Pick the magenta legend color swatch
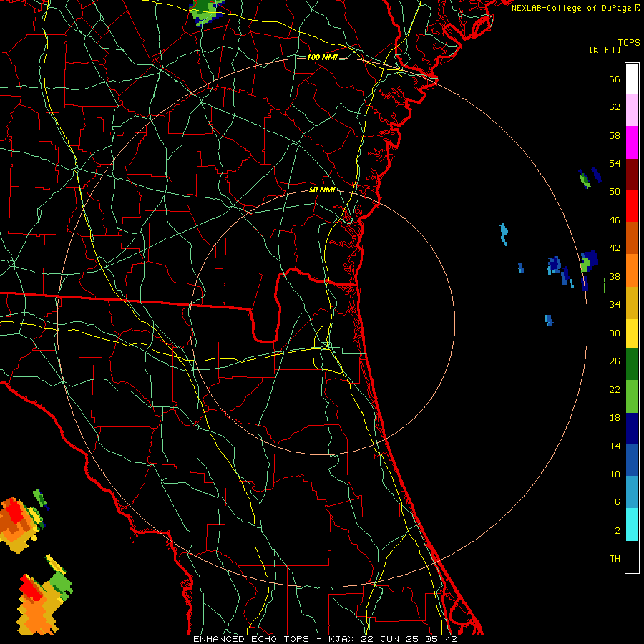The width and height of the screenshot is (644, 644). click(x=632, y=142)
